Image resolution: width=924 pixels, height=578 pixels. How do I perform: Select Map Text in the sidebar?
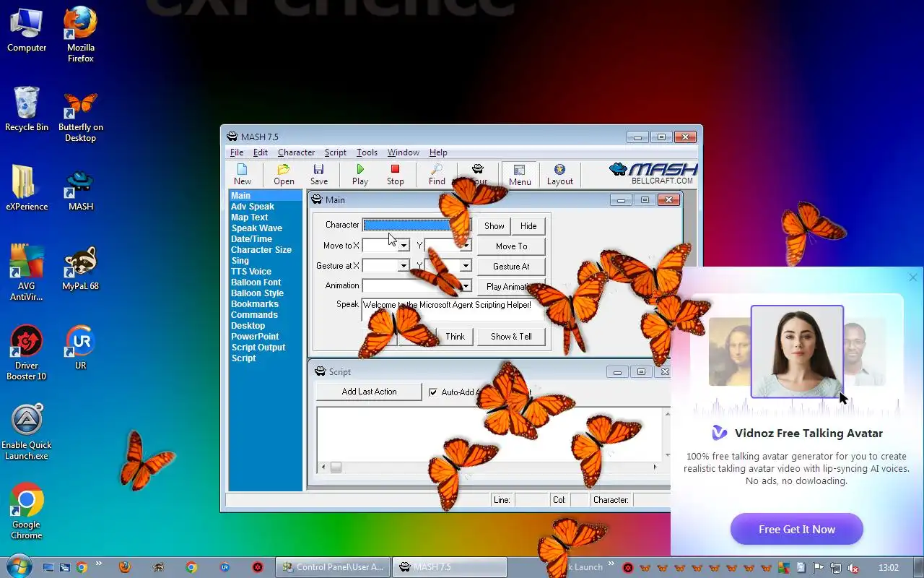pyautogui.click(x=249, y=217)
